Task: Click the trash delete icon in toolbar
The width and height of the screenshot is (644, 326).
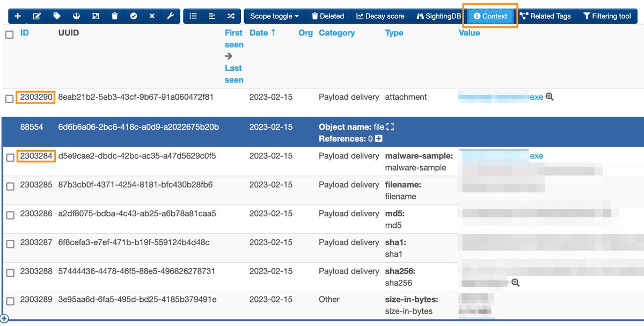Action: 114,16
